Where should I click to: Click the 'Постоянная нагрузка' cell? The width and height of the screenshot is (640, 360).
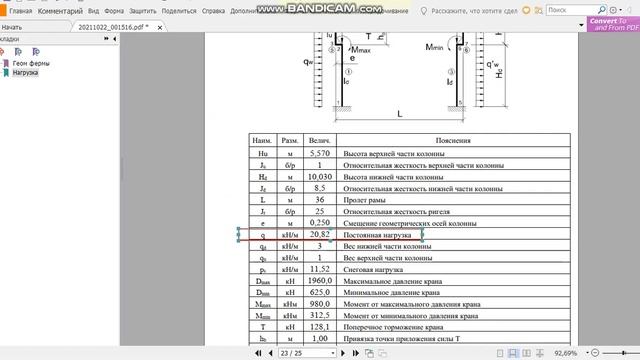pos(453,235)
